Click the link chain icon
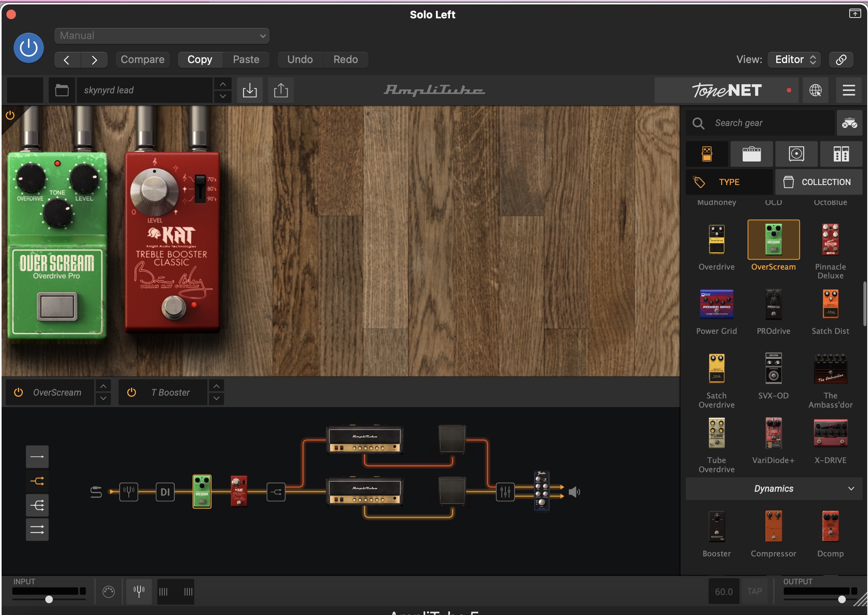Screen dimensions: 868x615 [841, 60]
